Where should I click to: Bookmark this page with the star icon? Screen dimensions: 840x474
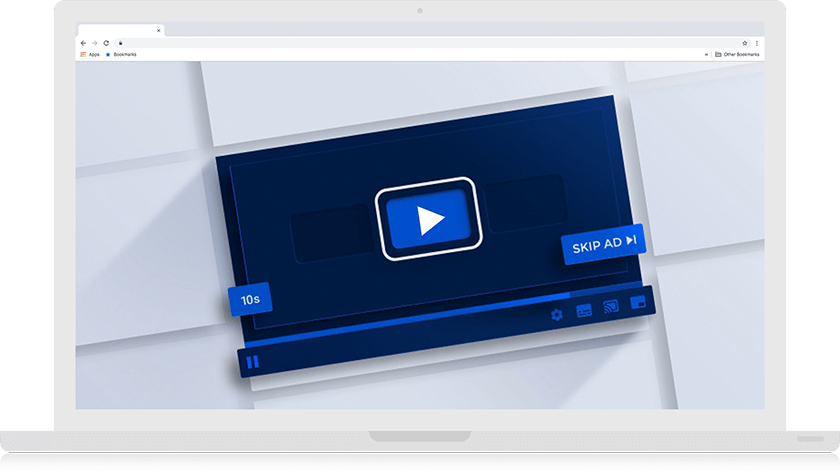(x=745, y=43)
